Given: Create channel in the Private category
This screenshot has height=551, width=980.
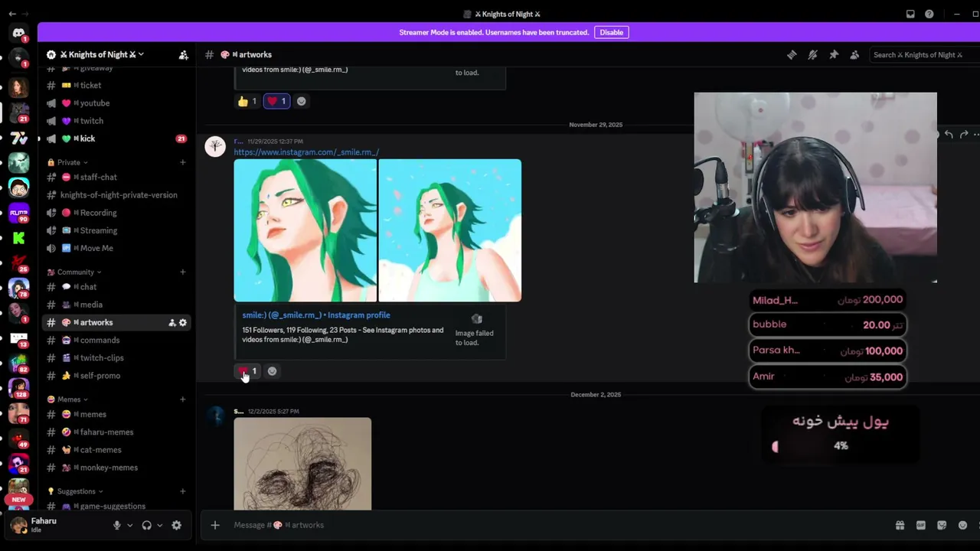Looking at the screenshot, I should 183,162.
